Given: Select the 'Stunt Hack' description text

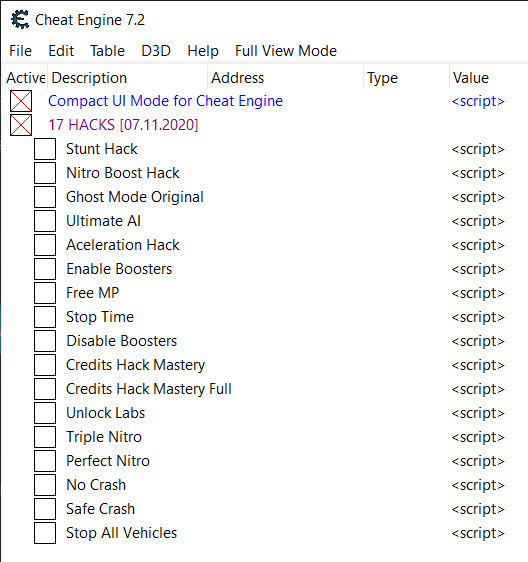Looking at the screenshot, I should [102, 149].
